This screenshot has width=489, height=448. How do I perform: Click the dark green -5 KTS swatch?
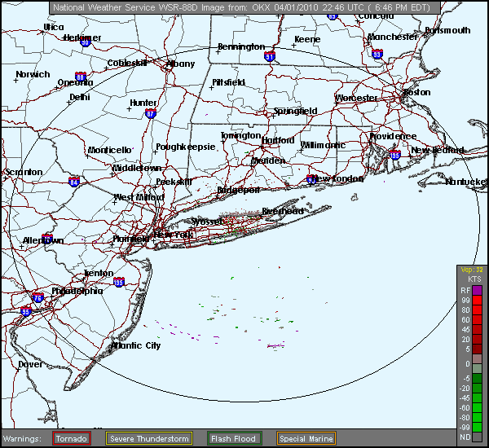[x=477, y=378]
